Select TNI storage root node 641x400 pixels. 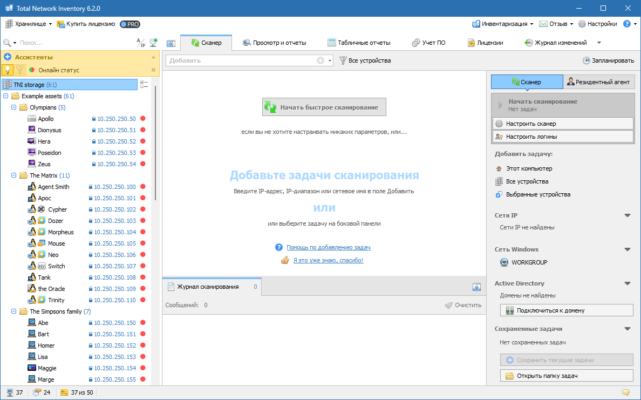70,85
